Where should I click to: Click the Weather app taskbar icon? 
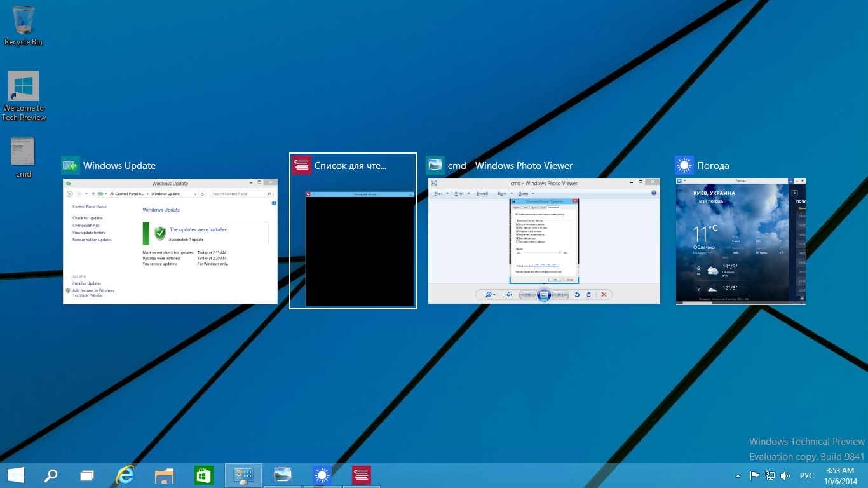click(x=322, y=475)
